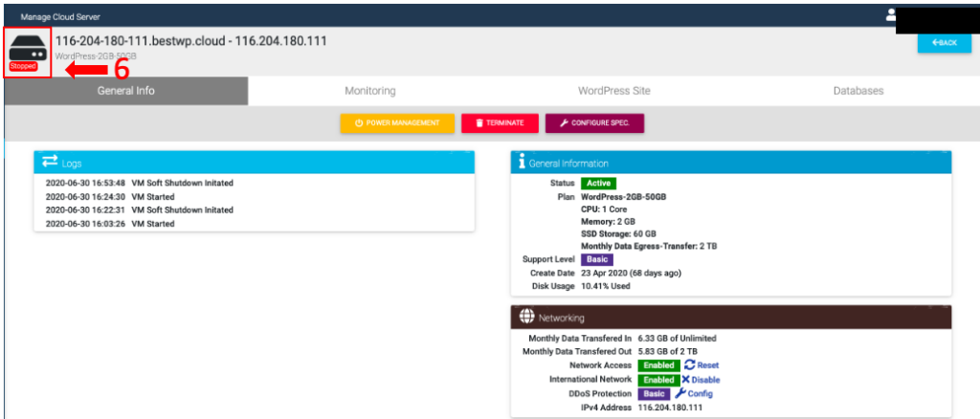Image resolution: width=980 pixels, height=419 pixels.
Task: Click the green Active status badge
Action: [x=599, y=184]
